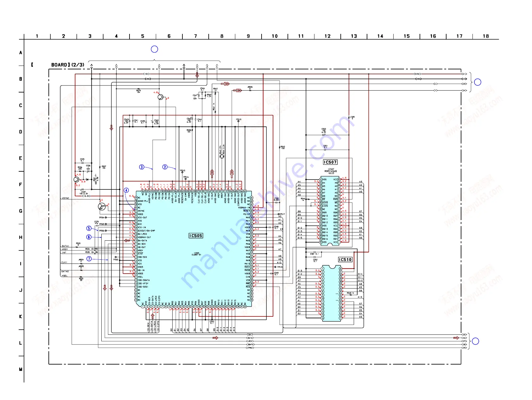This screenshot has height=400, width=532.
Task: Click the C535 0.1 capacitor label
Action: click(x=82, y=160)
